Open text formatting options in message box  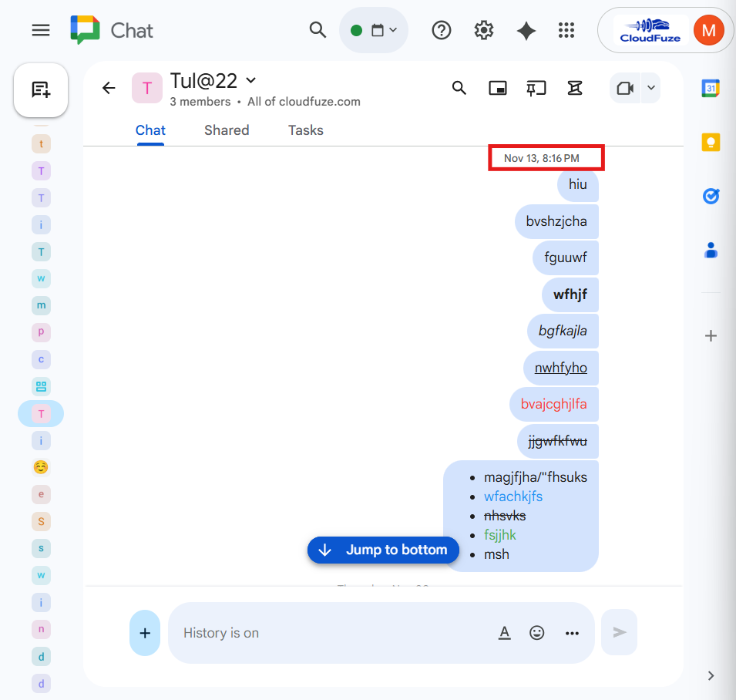point(505,632)
